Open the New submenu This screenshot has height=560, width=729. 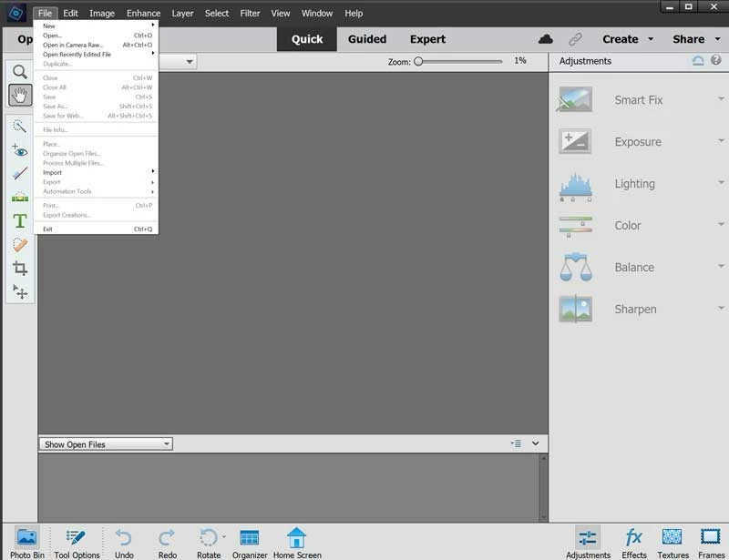pyautogui.click(x=98, y=26)
